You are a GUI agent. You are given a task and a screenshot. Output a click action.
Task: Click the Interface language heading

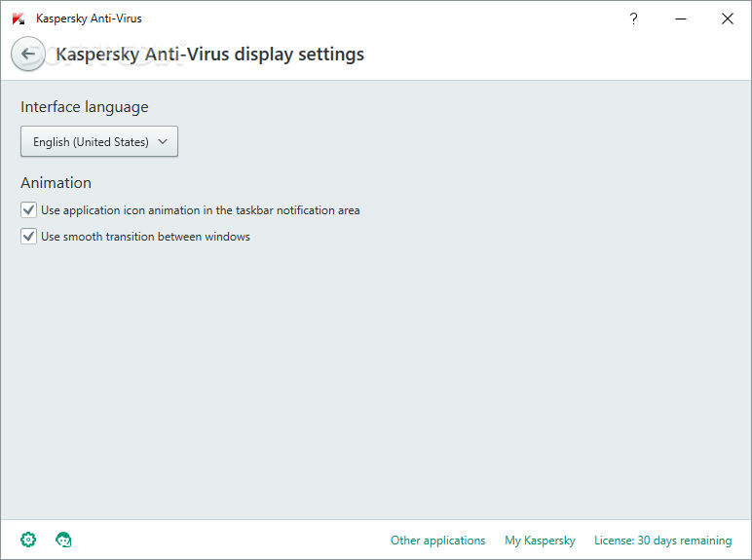click(x=85, y=107)
